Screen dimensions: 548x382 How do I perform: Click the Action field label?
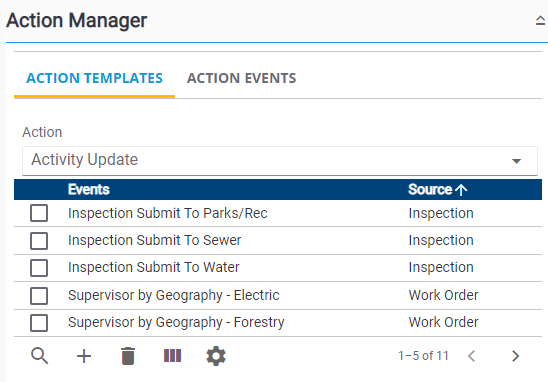[42, 132]
